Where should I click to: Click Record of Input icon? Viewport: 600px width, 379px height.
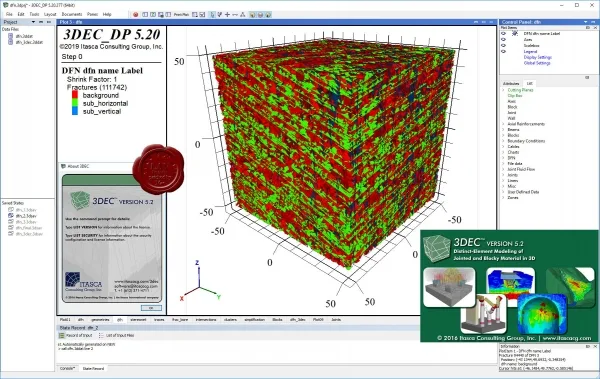61,335
